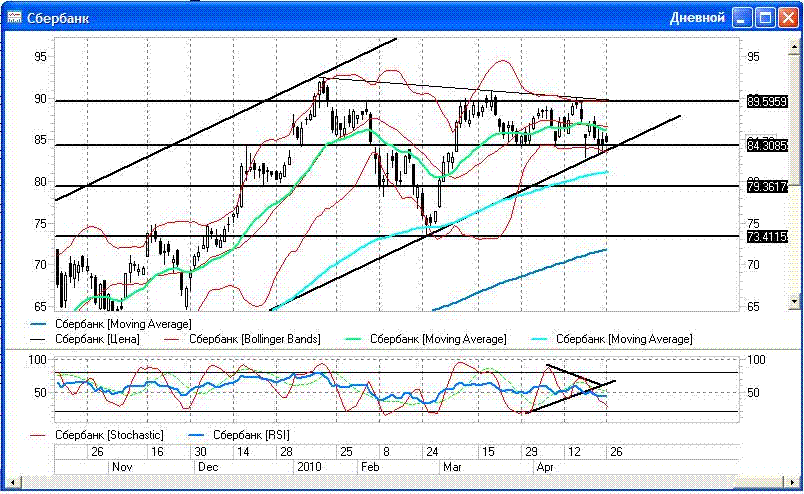Click the horizontal scrollbar right arrow
Image resolution: width=804 pixels, height=494 pixels.
793,482
